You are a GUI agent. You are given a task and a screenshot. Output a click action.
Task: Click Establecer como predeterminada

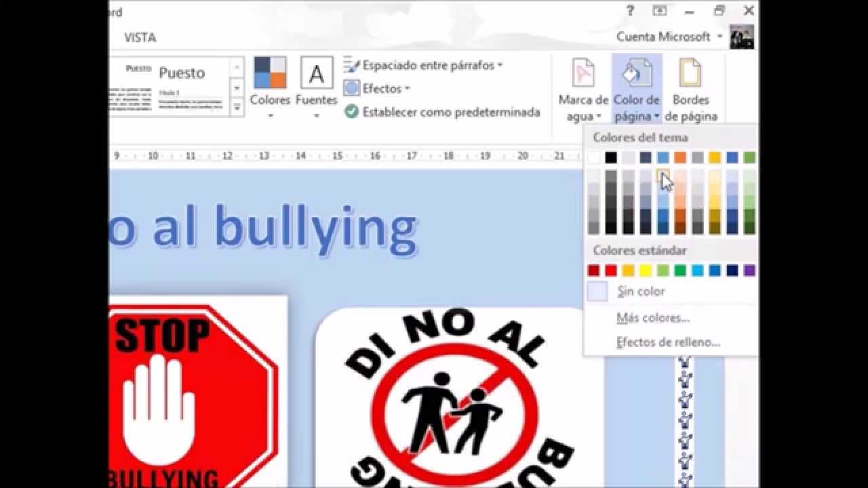point(441,112)
